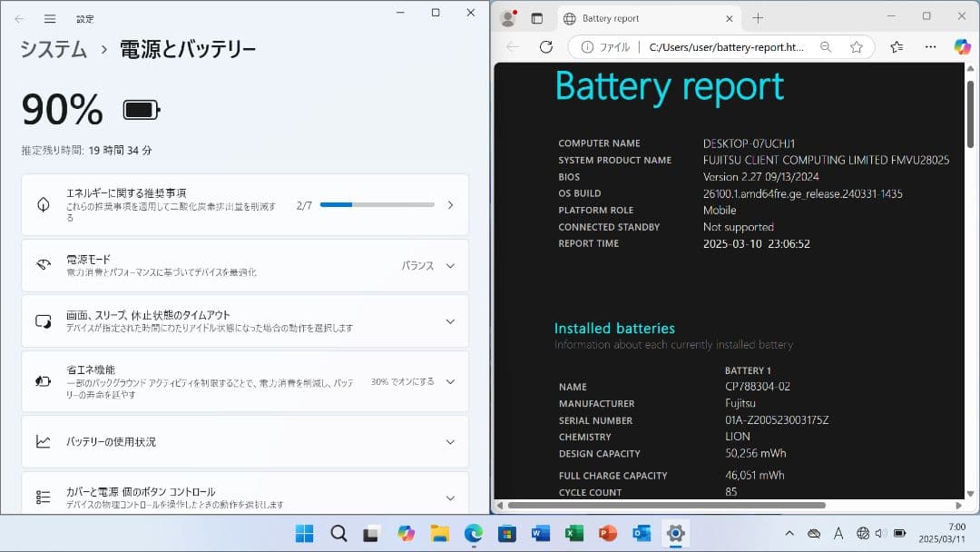Screen dimensions: 980x552
Task: Click the favorites star in the address bar
Action: (856, 46)
